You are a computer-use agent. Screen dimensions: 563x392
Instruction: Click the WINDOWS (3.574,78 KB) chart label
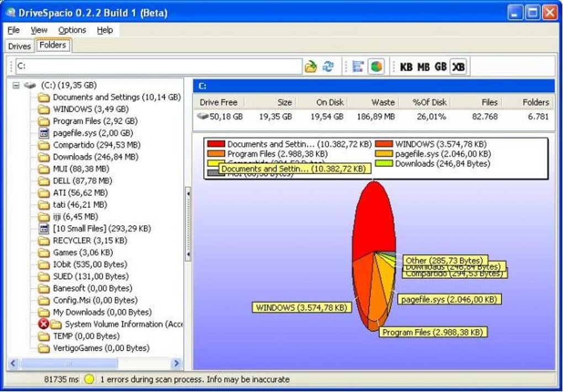point(301,308)
